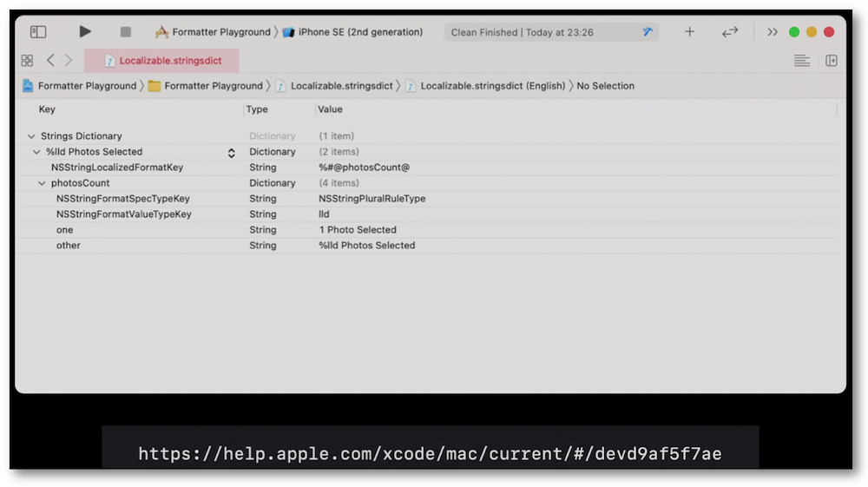This screenshot has height=487, width=868.
Task: Toggle the navigator sidebar button
Action: [38, 32]
